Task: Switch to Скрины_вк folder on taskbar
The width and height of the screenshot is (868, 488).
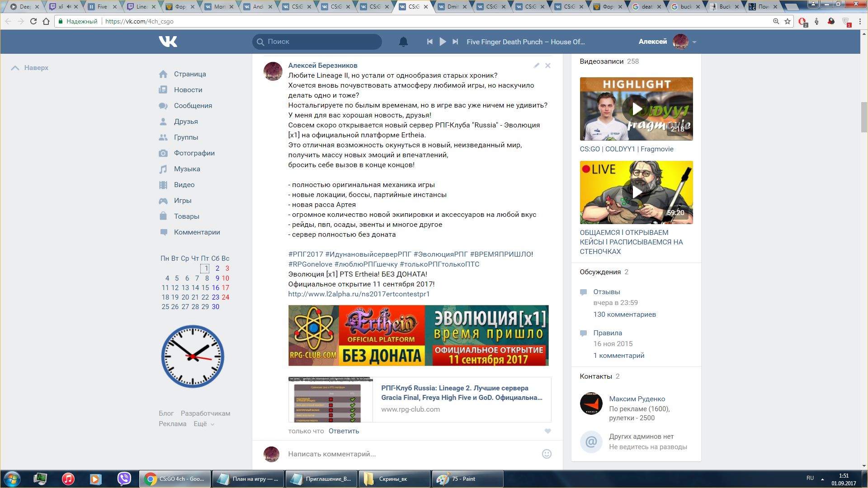Action: pos(395,479)
